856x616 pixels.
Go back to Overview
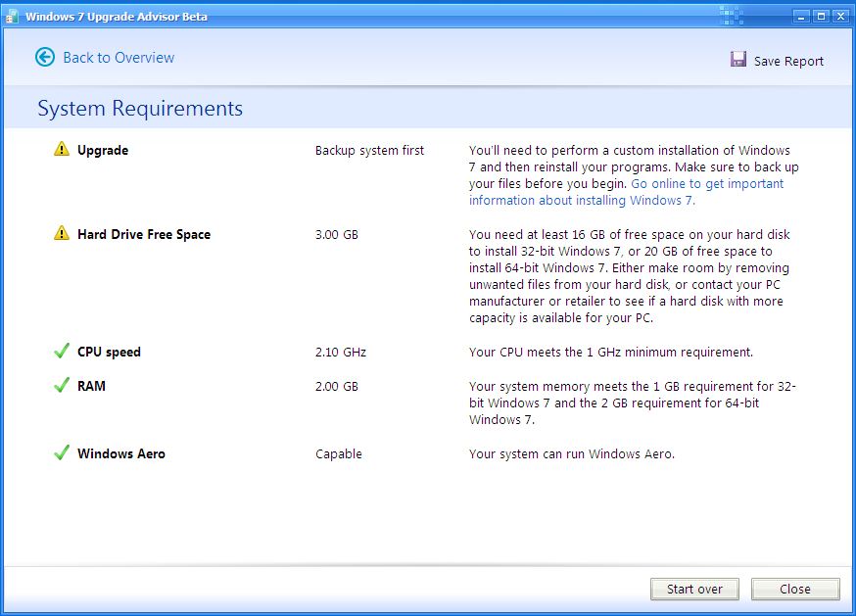point(119,58)
